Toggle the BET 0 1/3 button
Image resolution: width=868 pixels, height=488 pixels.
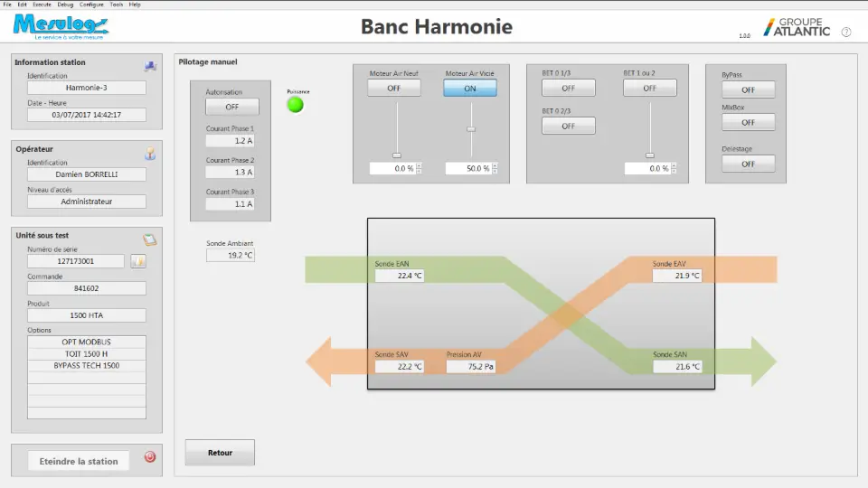pos(569,88)
